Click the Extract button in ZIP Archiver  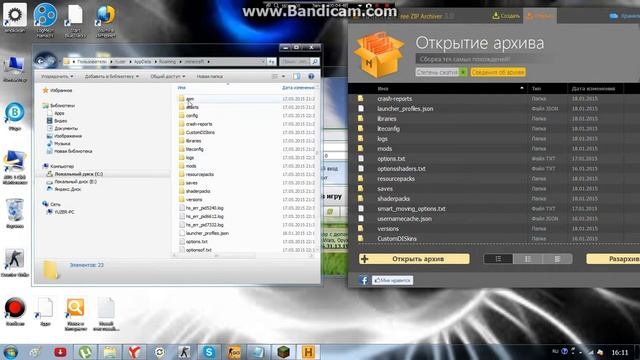(x=613, y=259)
